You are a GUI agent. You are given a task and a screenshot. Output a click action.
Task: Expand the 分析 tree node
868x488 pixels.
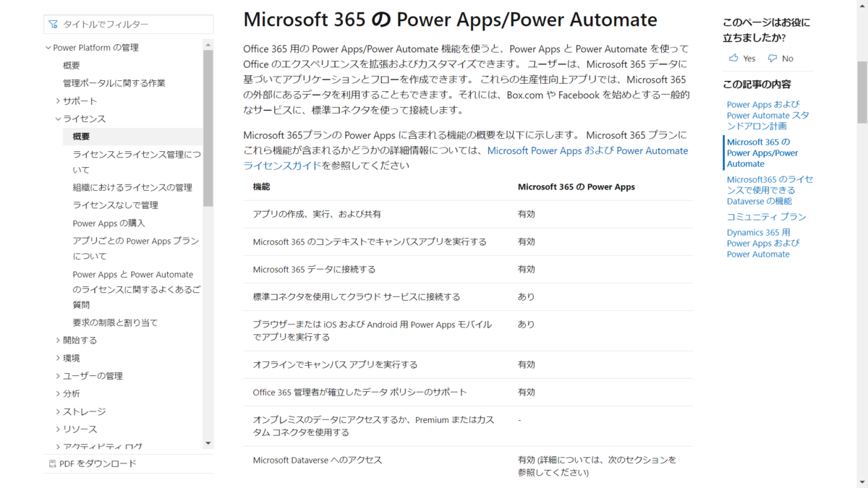[x=58, y=393]
